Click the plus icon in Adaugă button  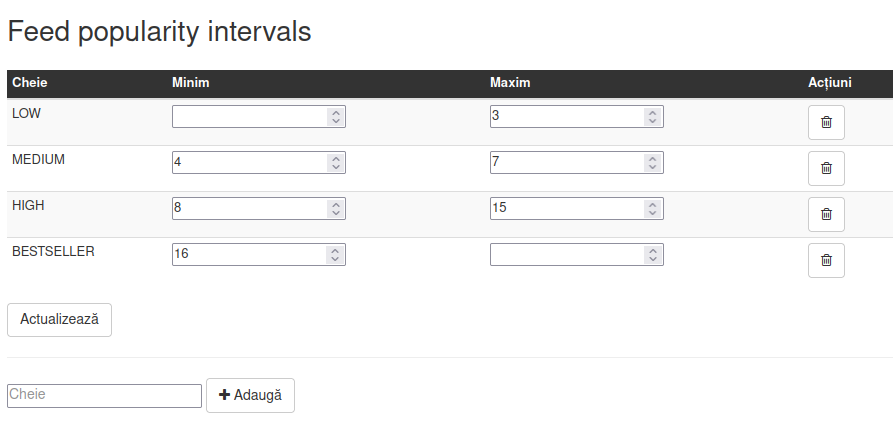(x=224, y=395)
